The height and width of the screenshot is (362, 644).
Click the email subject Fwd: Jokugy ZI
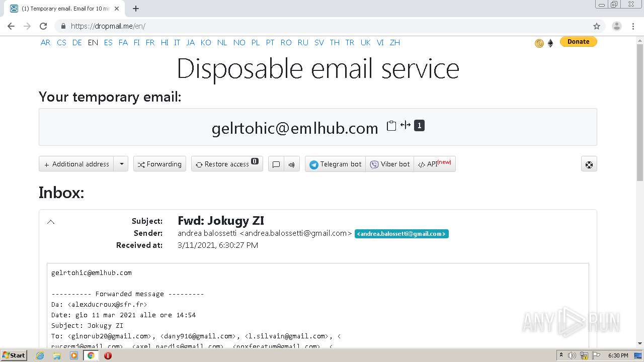point(221,221)
